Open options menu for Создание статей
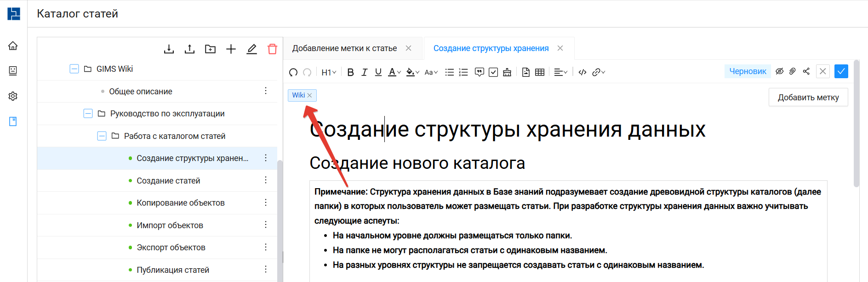Image resolution: width=868 pixels, height=282 pixels. tap(266, 180)
